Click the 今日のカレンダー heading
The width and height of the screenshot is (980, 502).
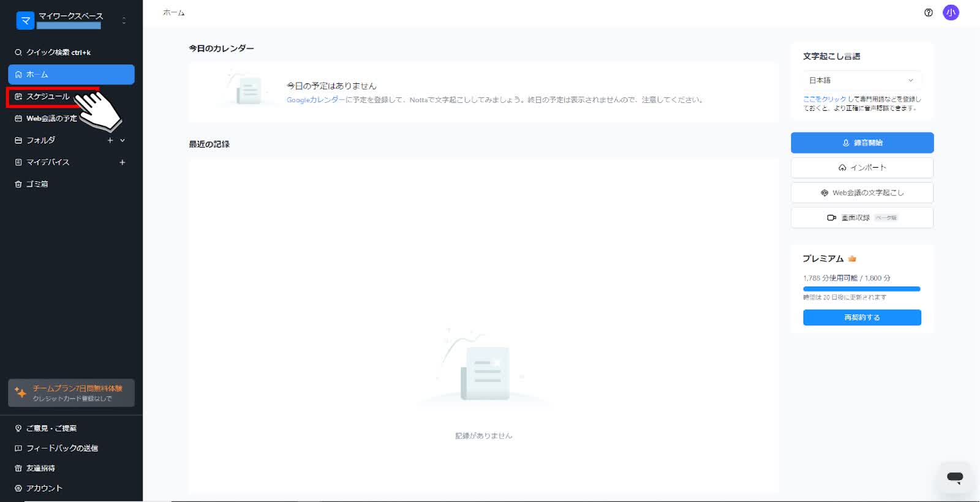221,48
